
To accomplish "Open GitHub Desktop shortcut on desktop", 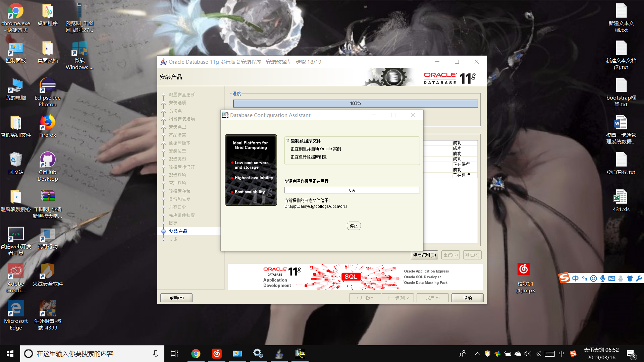I will 48,160.
